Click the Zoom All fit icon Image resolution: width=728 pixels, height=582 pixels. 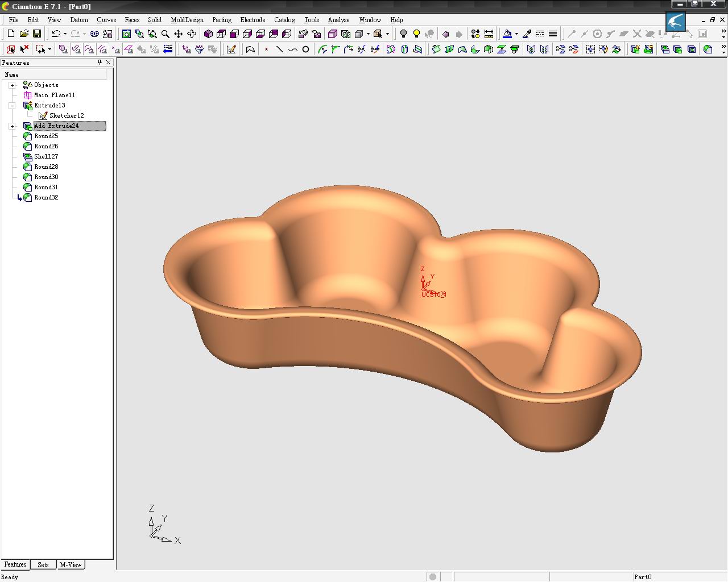click(x=126, y=34)
